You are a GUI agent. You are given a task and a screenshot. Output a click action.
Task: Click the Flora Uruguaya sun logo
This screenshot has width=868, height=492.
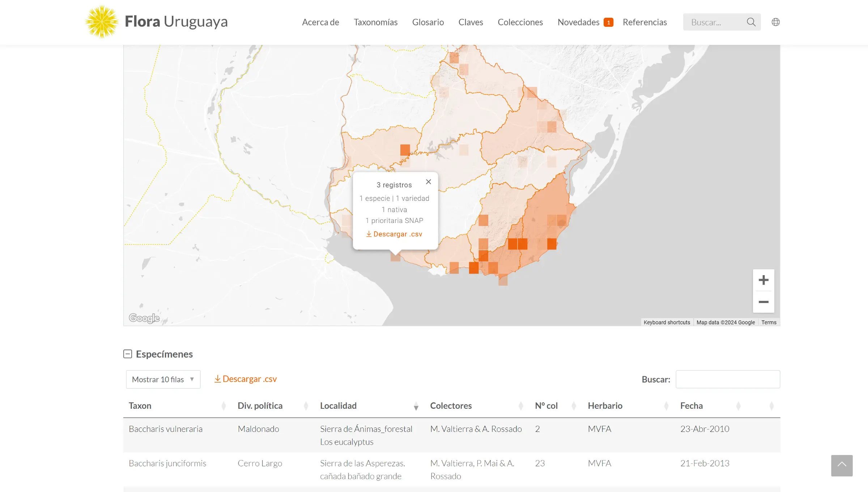(x=102, y=22)
